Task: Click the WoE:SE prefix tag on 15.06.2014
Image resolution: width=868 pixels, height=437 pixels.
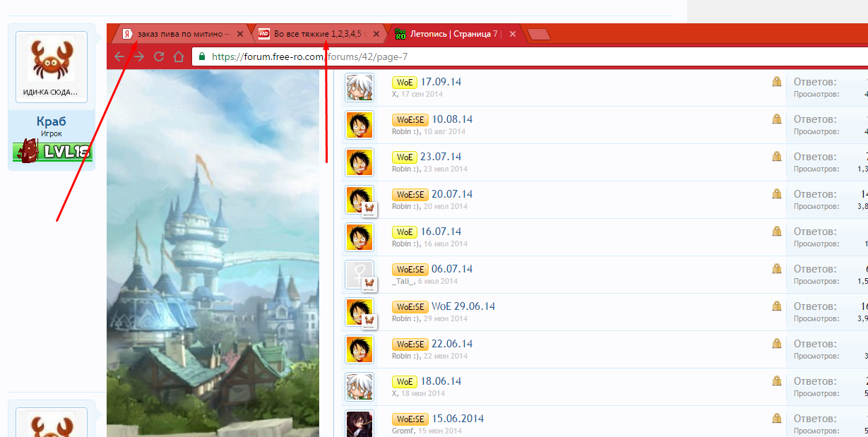Action: pos(410,419)
